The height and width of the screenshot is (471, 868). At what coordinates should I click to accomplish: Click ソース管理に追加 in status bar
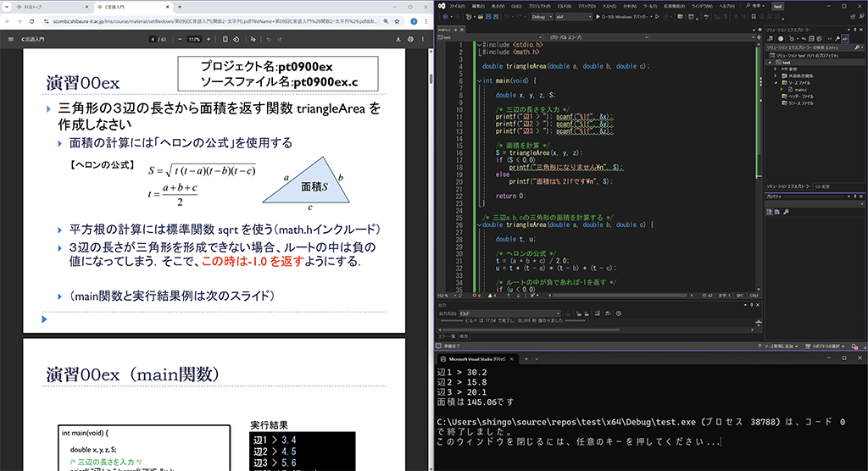click(778, 346)
